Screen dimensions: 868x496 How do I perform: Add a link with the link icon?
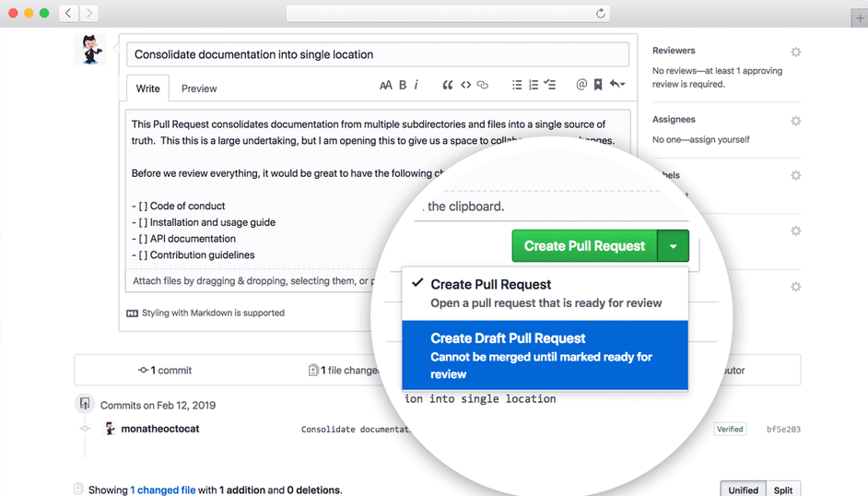[483, 85]
